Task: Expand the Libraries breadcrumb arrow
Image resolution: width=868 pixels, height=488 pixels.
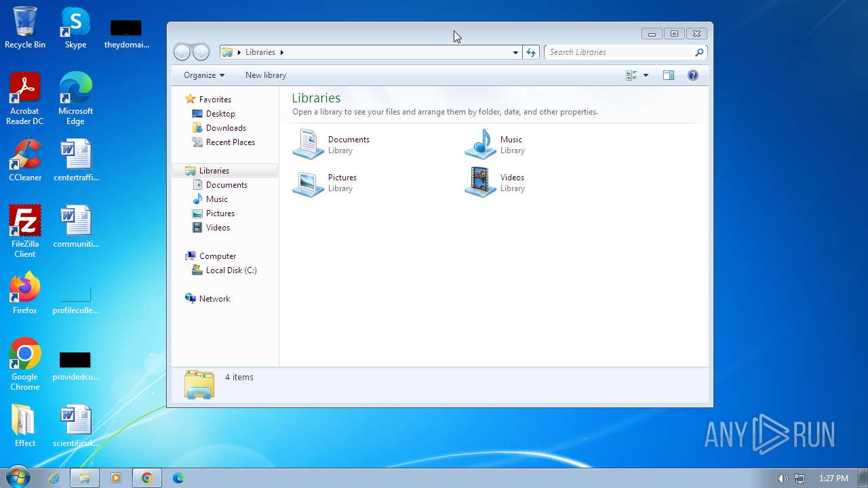Action: coord(281,52)
